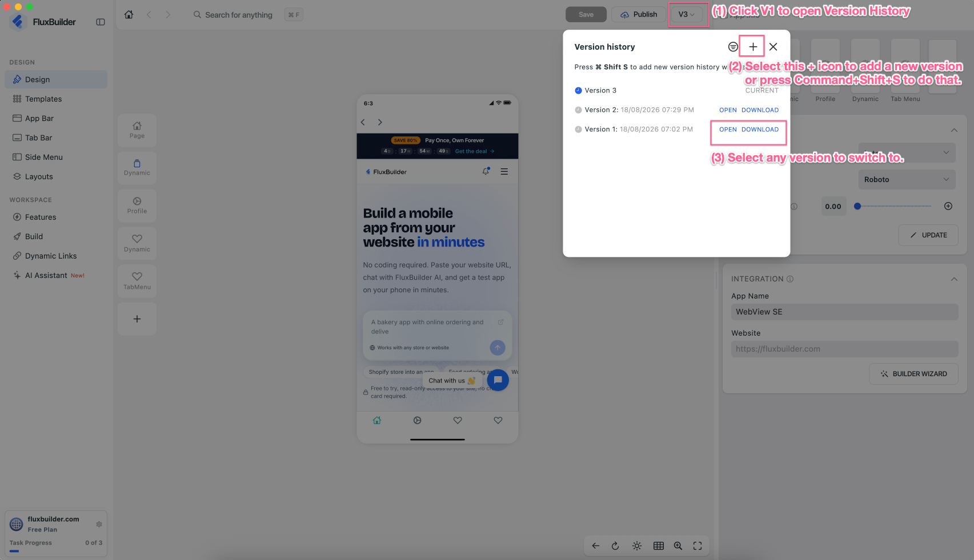This screenshot has width=974, height=560.
Task: Open Features under Workspace
Action: click(x=56, y=217)
